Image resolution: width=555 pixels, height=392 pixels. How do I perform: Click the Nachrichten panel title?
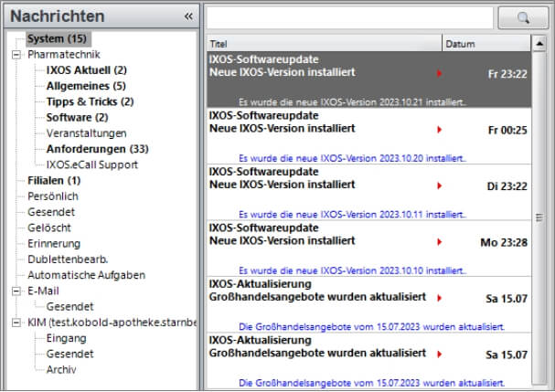click(x=58, y=16)
